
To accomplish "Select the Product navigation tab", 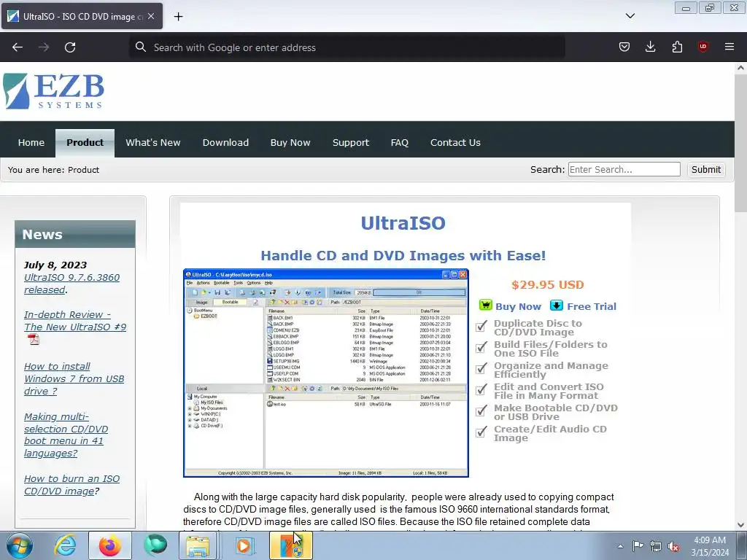I will pos(85,142).
